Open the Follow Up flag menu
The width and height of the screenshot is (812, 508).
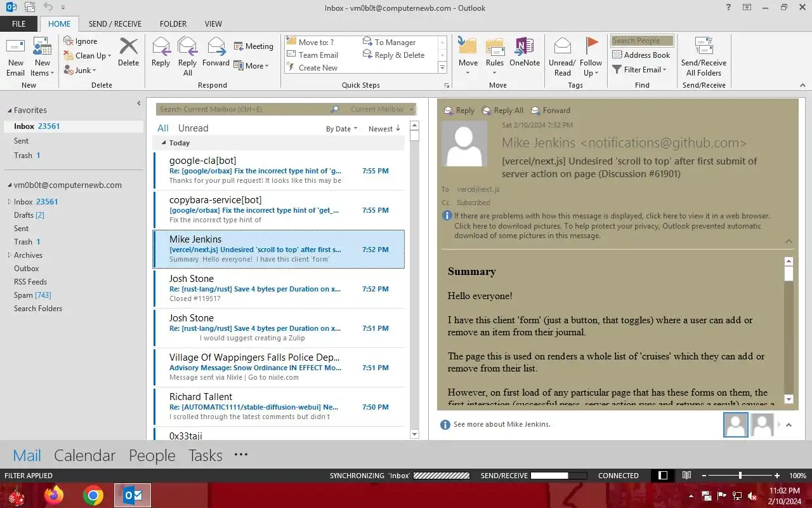(x=591, y=57)
